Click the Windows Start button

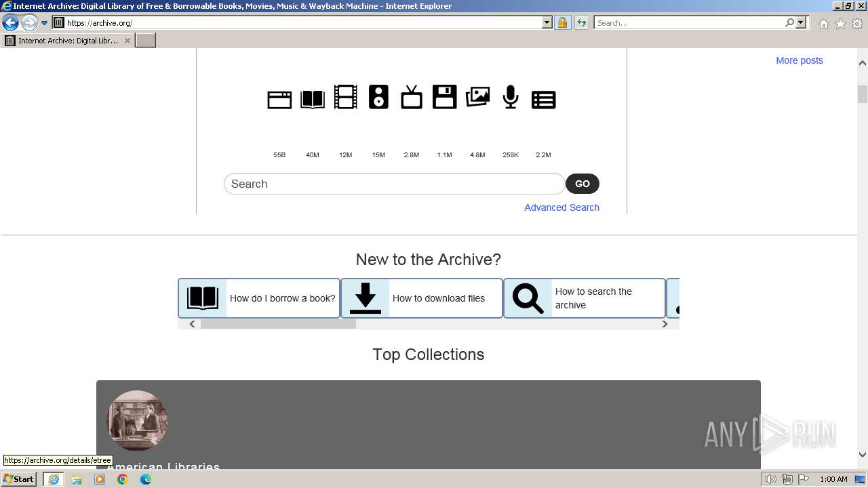point(19,479)
